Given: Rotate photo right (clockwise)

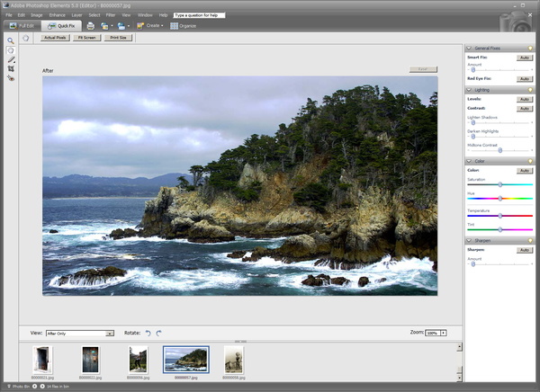Looking at the screenshot, I should 158,333.
